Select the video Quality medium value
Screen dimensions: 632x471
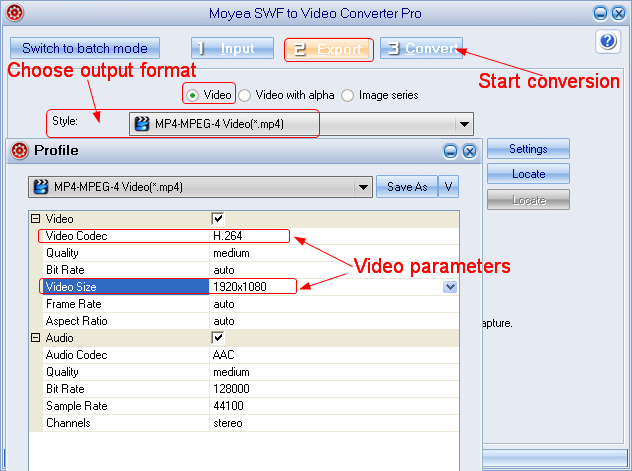point(231,253)
